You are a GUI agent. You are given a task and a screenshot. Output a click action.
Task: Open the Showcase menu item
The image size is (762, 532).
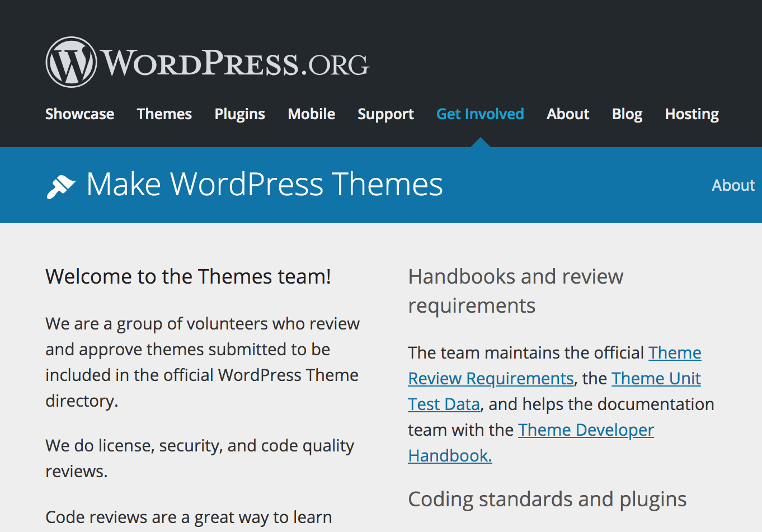click(79, 114)
